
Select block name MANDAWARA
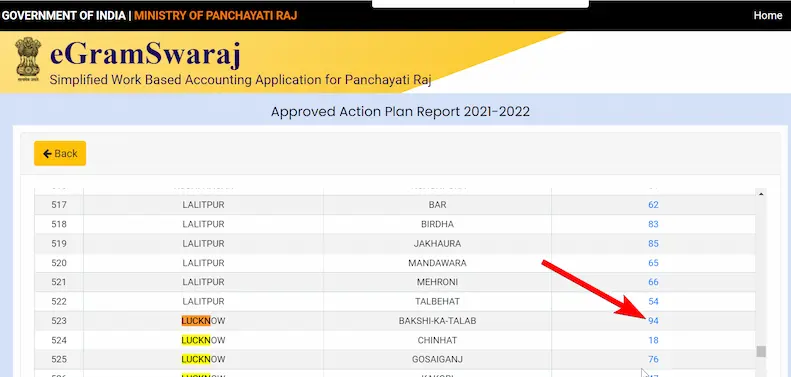click(x=437, y=263)
